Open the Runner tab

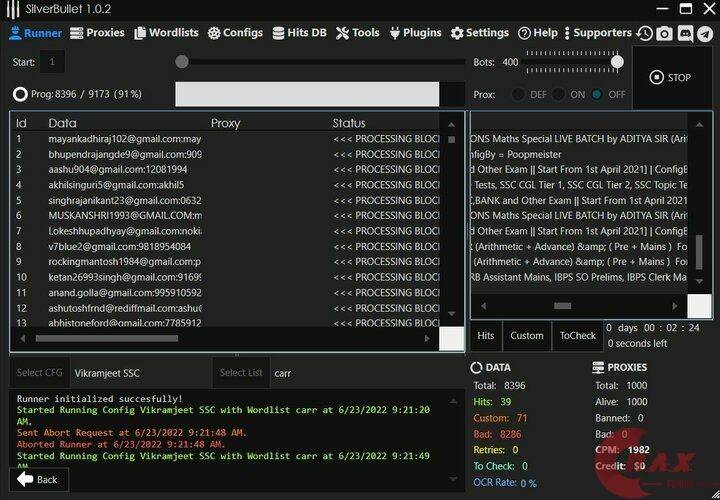[35, 33]
